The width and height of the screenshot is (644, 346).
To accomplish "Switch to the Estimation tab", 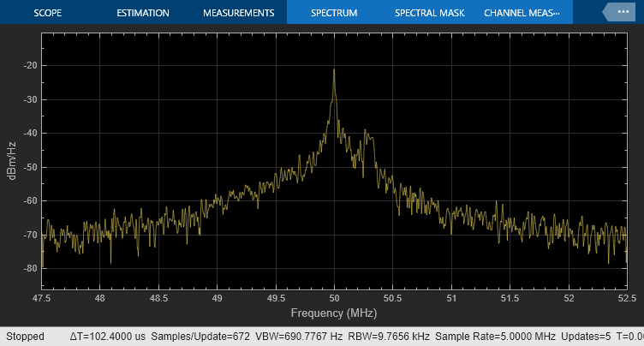I will (143, 13).
